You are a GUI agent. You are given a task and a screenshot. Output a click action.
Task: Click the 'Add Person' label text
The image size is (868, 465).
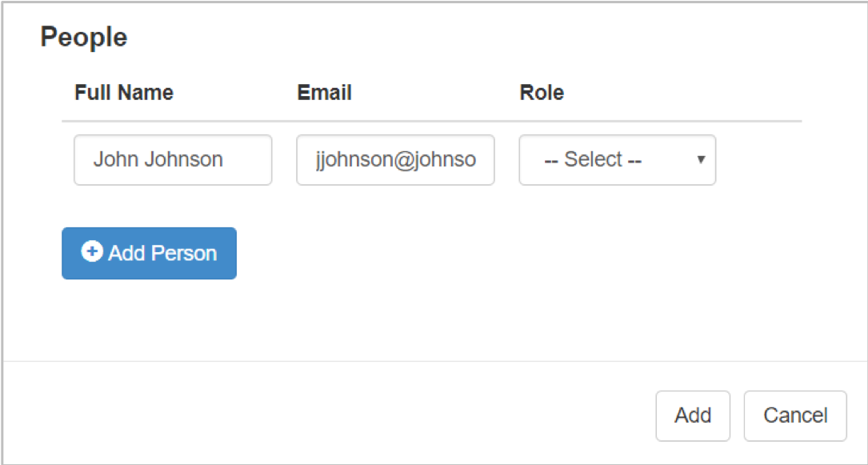(162, 254)
